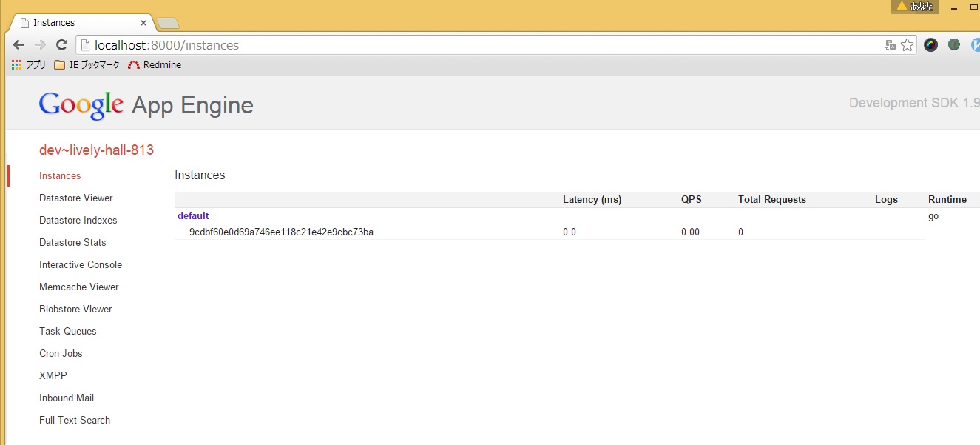Image resolution: width=980 pixels, height=445 pixels.
Task: Click the あなた profile warning button
Action: (x=916, y=7)
